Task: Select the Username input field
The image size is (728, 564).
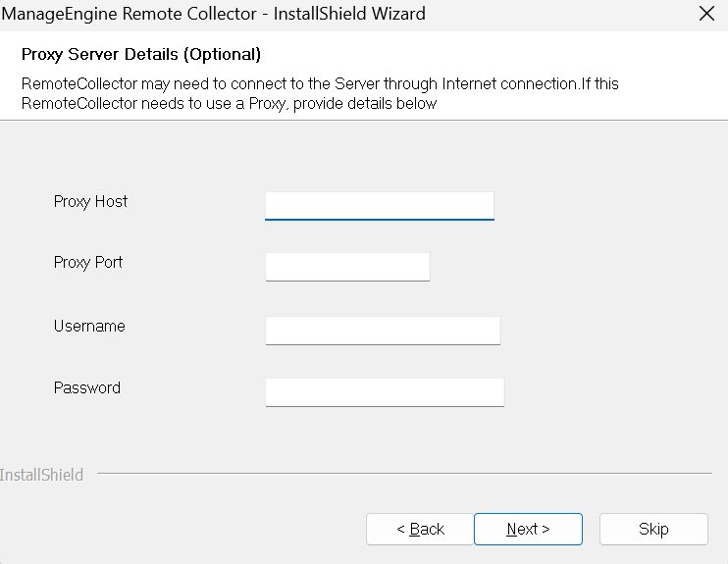Action: 383,331
